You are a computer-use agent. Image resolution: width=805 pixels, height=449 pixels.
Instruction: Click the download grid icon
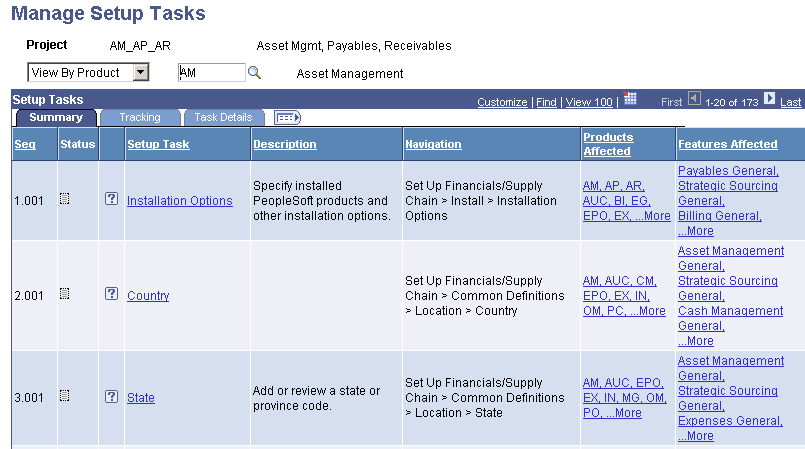(x=630, y=99)
